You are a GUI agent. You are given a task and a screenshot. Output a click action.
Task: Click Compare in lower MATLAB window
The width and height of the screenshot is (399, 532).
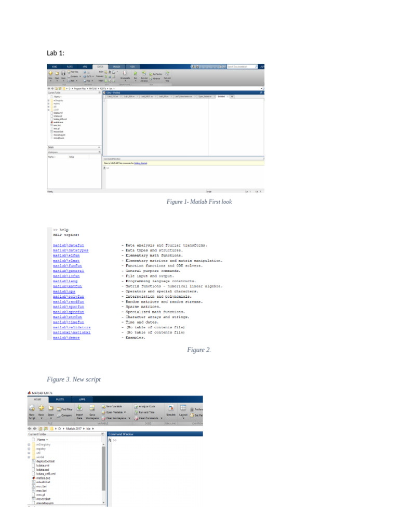64,415
